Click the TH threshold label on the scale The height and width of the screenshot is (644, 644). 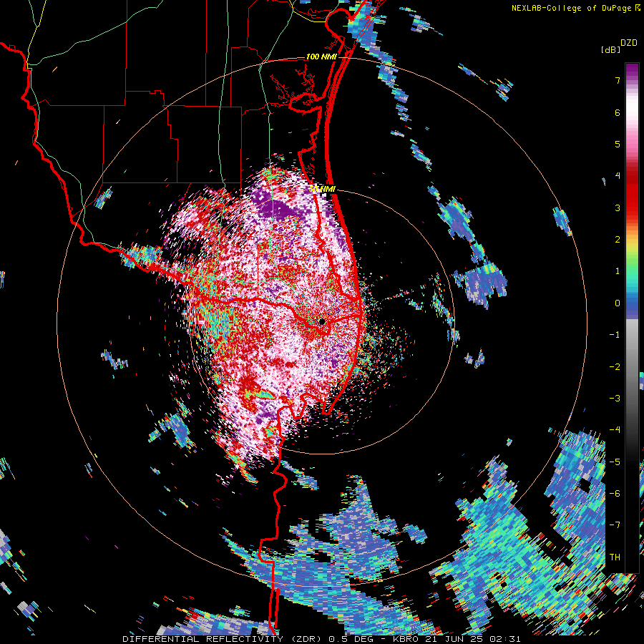tap(615, 557)
